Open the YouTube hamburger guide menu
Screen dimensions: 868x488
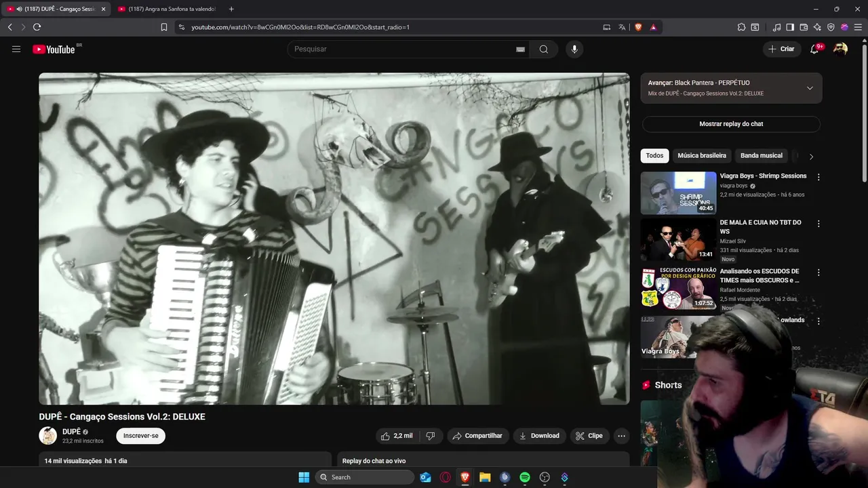point(16,49)
